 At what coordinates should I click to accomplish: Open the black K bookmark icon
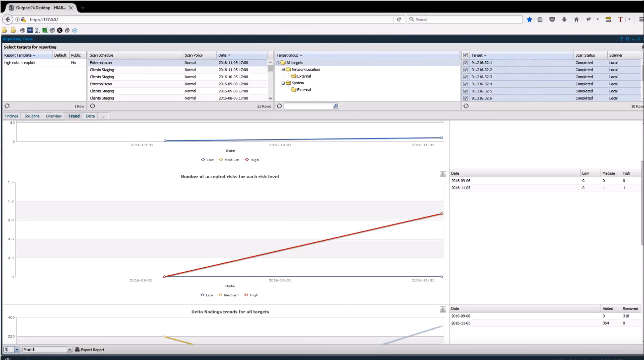60,30
